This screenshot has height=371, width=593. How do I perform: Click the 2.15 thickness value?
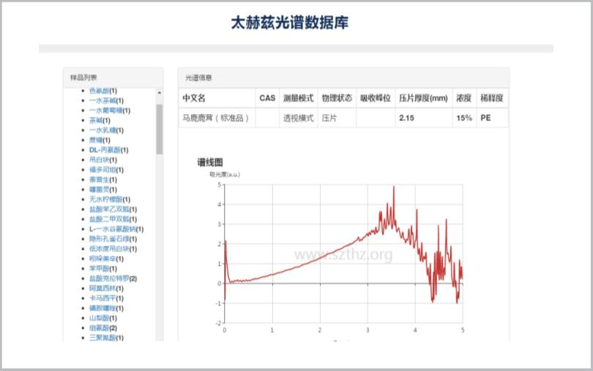pos(407,118)
